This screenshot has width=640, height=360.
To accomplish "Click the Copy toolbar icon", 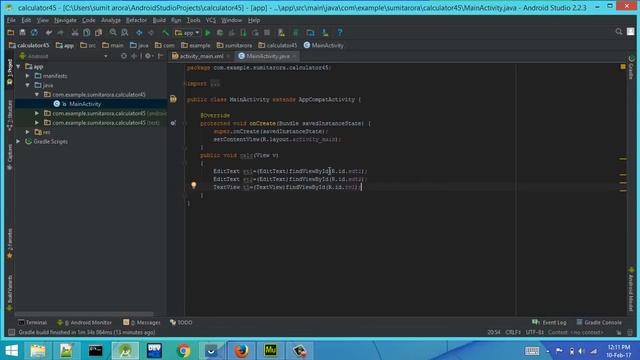I will 87,33.
